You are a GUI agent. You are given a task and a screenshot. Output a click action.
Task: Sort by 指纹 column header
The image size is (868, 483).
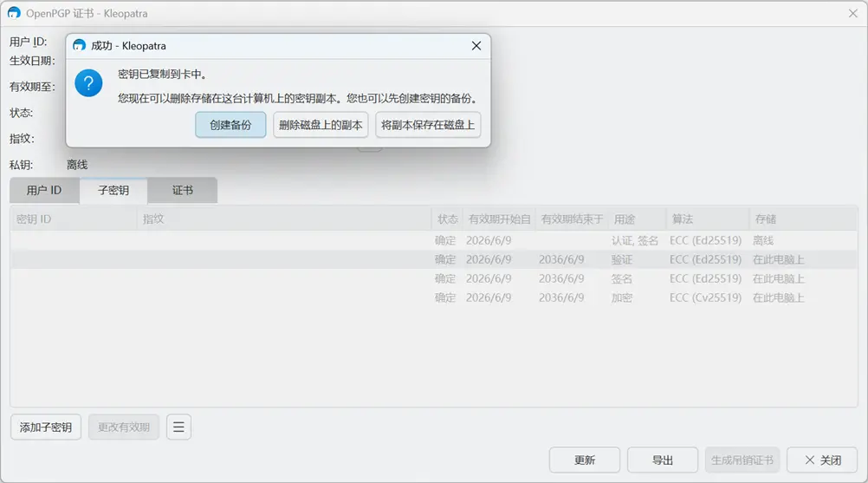(284, 219)
